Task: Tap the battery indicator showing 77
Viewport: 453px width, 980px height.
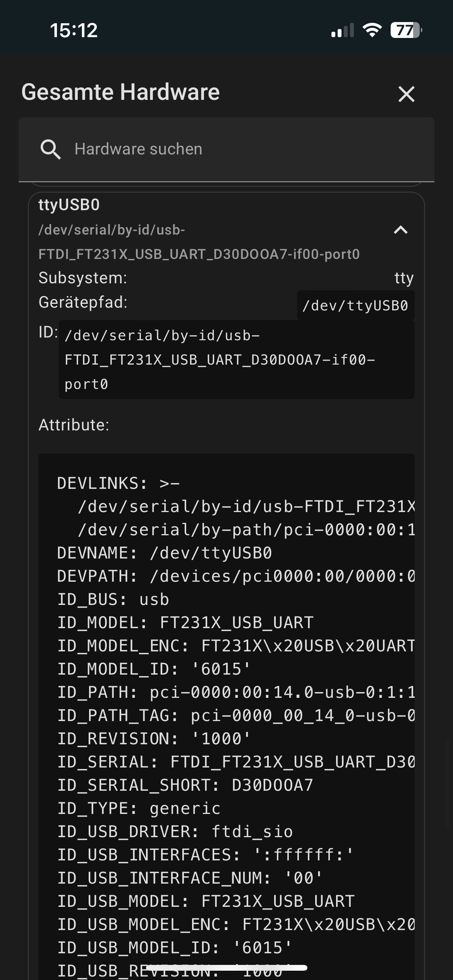Action: pos(406,30)
